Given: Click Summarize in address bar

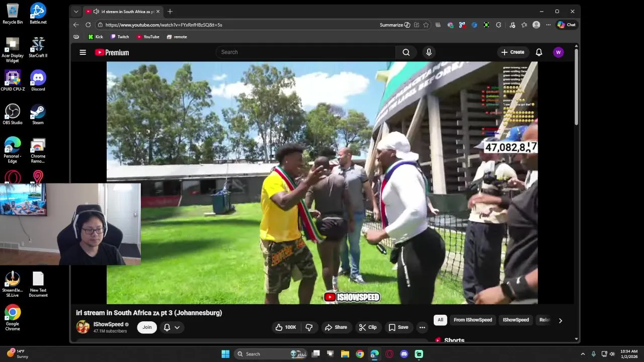Looking at the screenshot, I should [x=395, y=25].
